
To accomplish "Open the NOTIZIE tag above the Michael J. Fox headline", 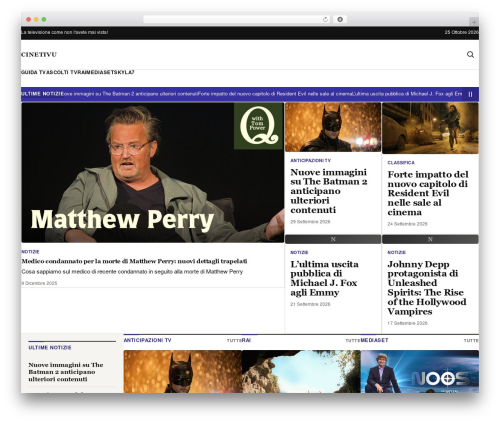I will 299,252.
